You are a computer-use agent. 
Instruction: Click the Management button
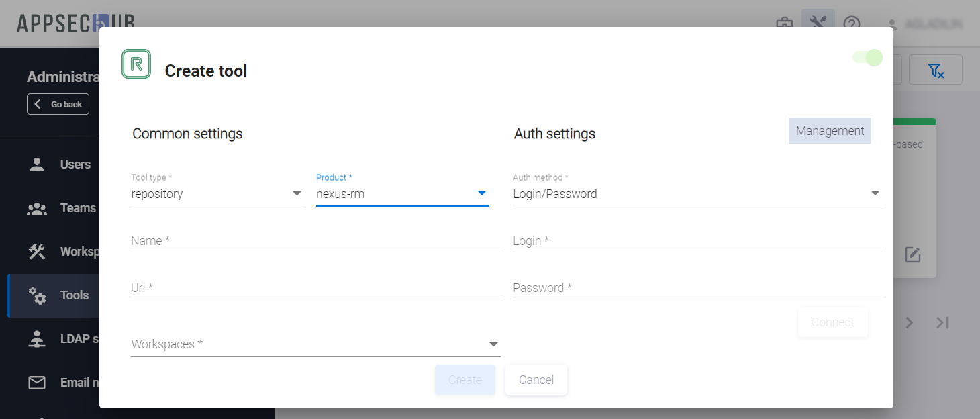(x=830, y=131)
